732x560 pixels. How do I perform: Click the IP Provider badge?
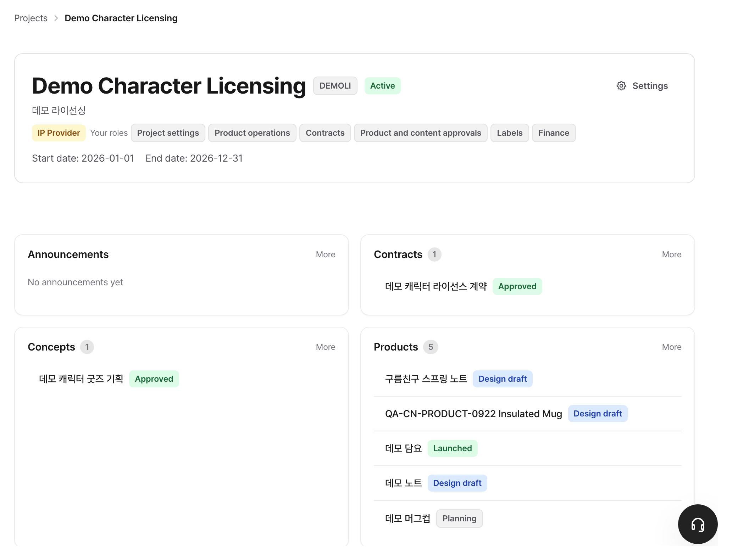(x=59, y=133)
